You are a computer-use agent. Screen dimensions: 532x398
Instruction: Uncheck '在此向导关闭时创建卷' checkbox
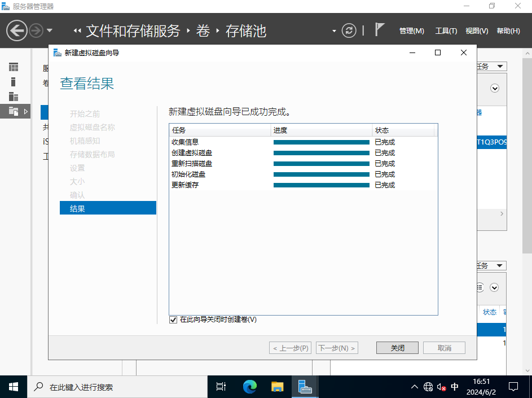[x=173, y=320]
